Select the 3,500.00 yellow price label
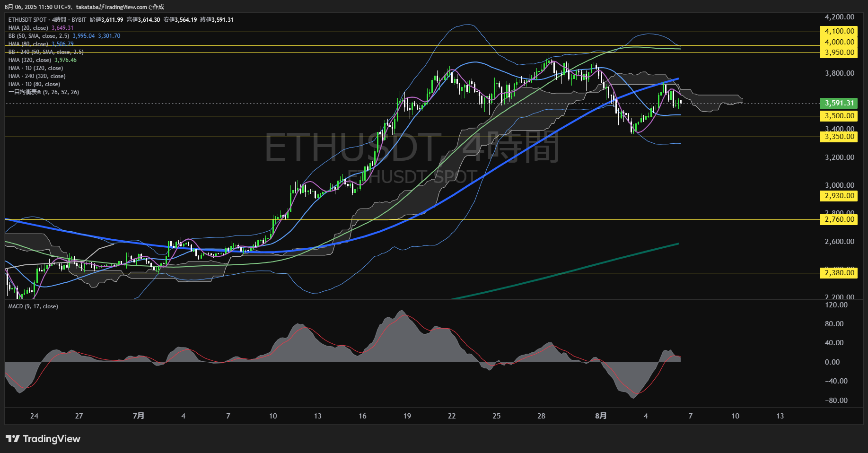 (x=839, y=116)
